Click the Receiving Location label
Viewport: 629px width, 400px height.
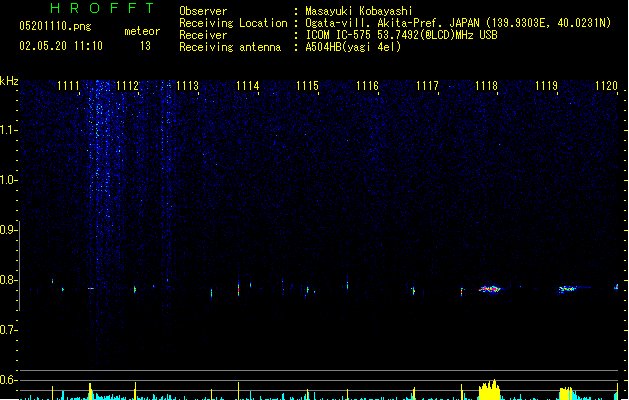coord(233,23)
